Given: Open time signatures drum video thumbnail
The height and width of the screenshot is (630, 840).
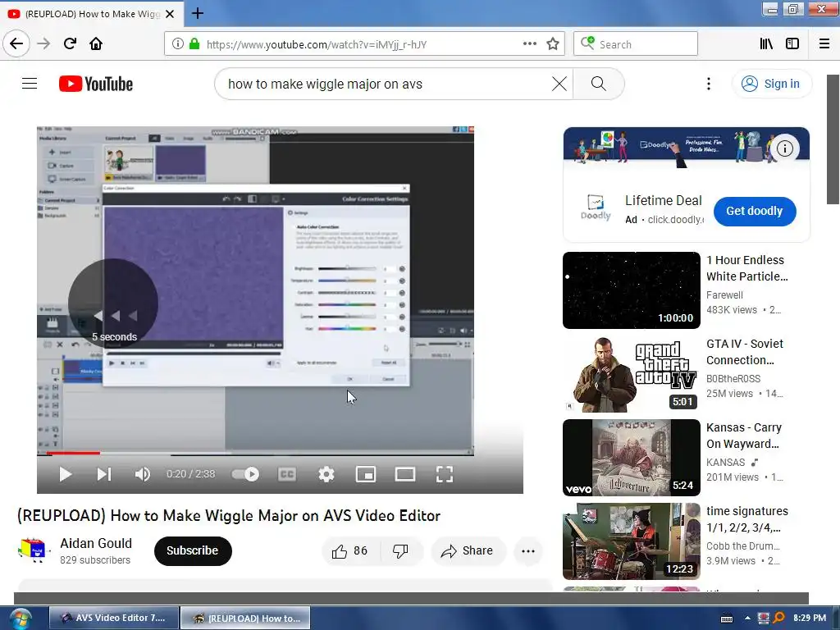Looking at the screenshot, I should click(631, 541).
